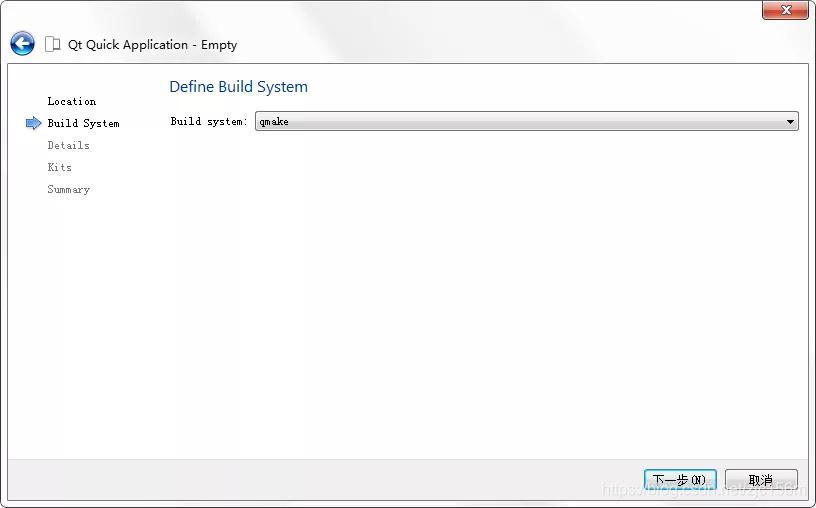Cancel the wizard with 取消 button
816x508 pixels.
point(761,479)
